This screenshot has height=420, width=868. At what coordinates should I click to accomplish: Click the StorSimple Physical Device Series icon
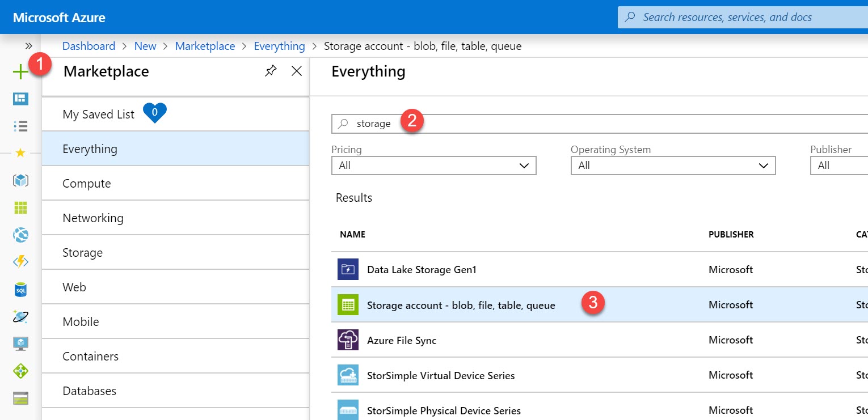pos(348,410)
